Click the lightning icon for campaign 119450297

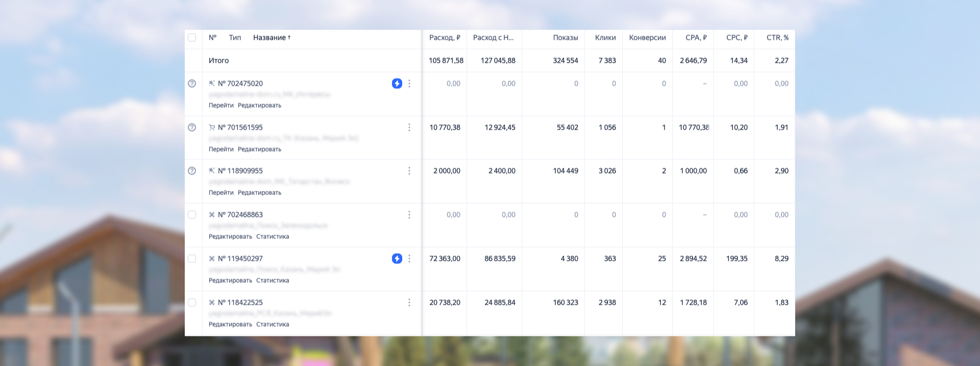[397, 259]
